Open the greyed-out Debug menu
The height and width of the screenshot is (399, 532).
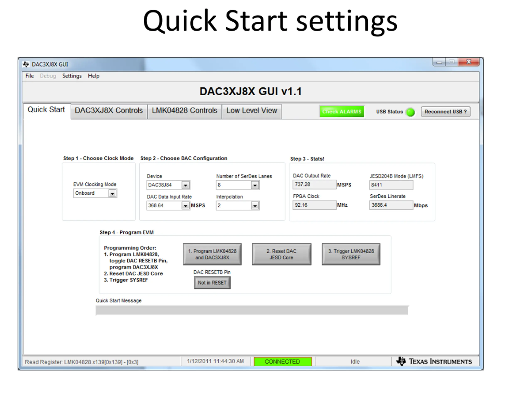click(48, 76)
